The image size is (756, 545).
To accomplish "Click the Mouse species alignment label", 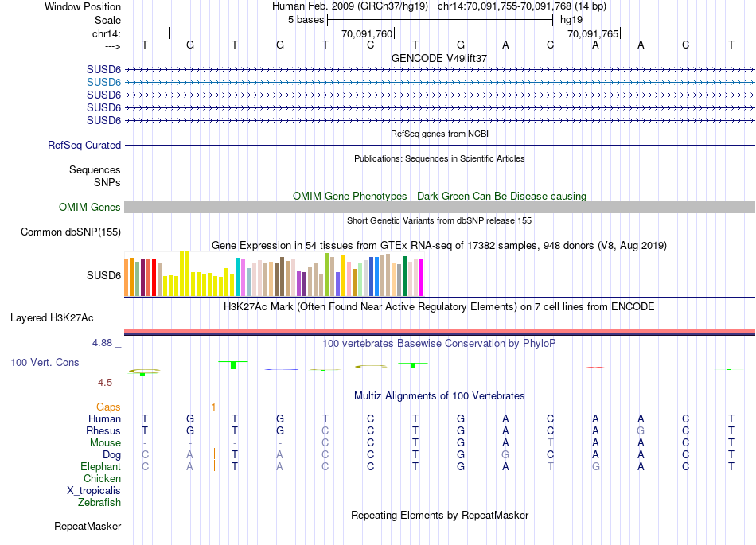I will pyautogui.click(x=105, y=443).
